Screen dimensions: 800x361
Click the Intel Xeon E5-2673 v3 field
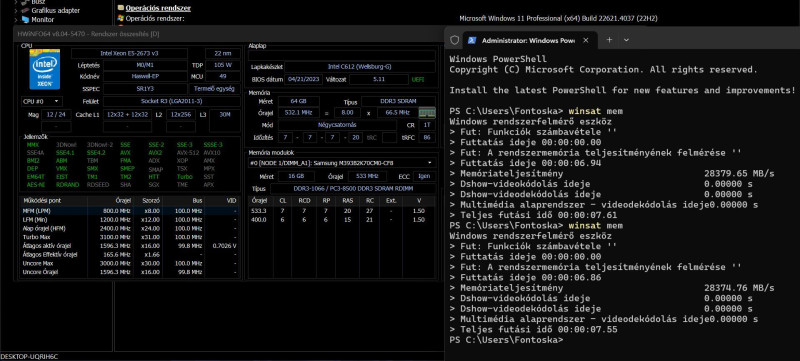point(130,54)
